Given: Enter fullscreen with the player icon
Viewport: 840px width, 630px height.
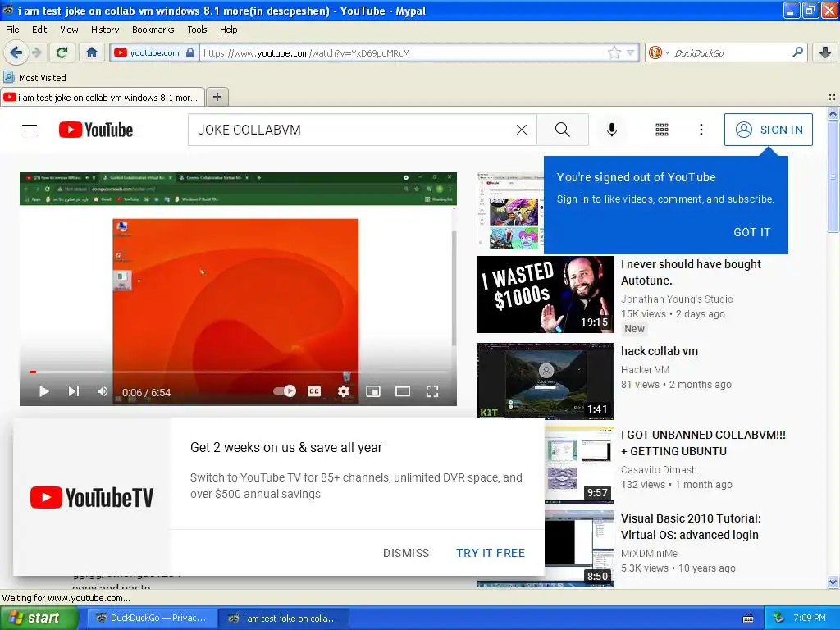Looking at the screenshot, I should click(x=432, y=391).
